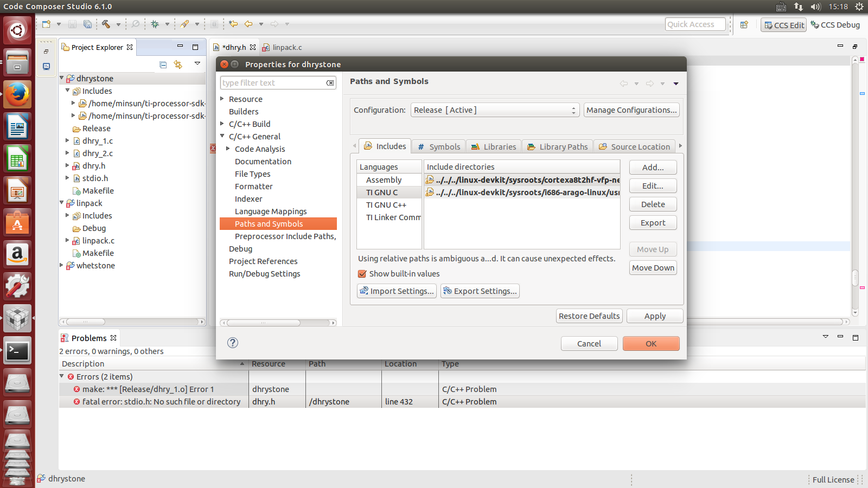The height and width of the screenshot is (488, 868).
Task: Switch to the CCS Debug perspective
Action: (835, 25)
